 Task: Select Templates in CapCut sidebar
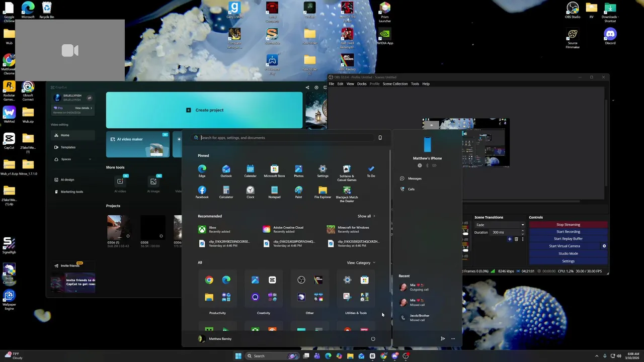pos(73,147)
